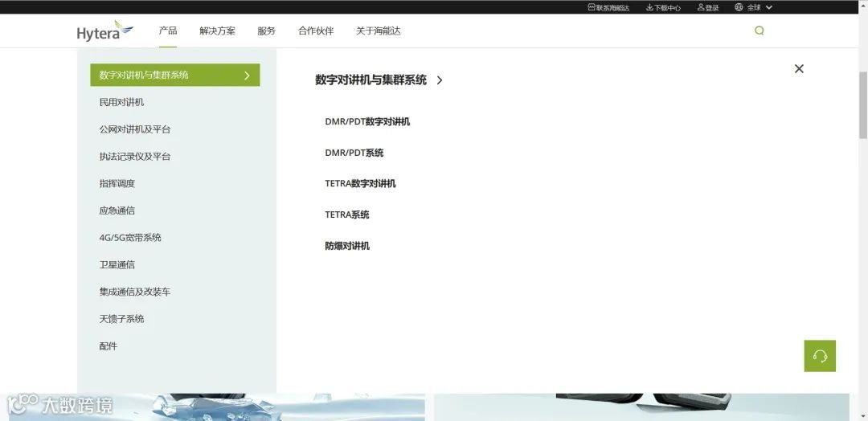Select 配件 category
868x421 pixels.
coord(108,346)
